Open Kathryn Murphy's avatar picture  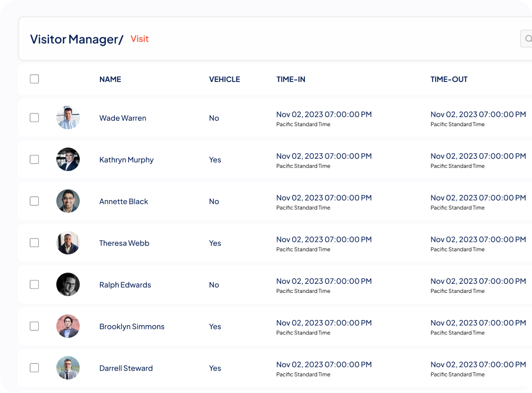[68, 160]
